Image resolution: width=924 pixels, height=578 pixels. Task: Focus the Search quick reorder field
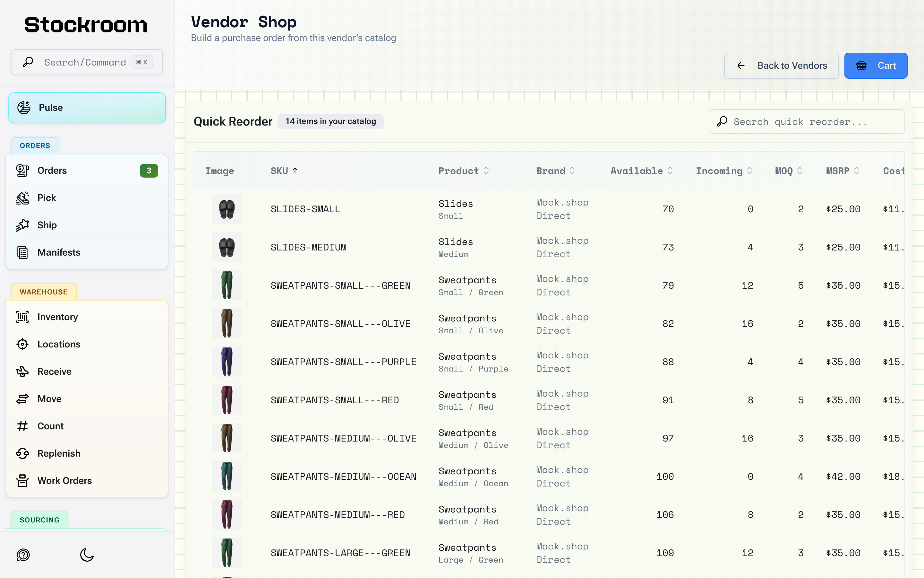point(806,122)
